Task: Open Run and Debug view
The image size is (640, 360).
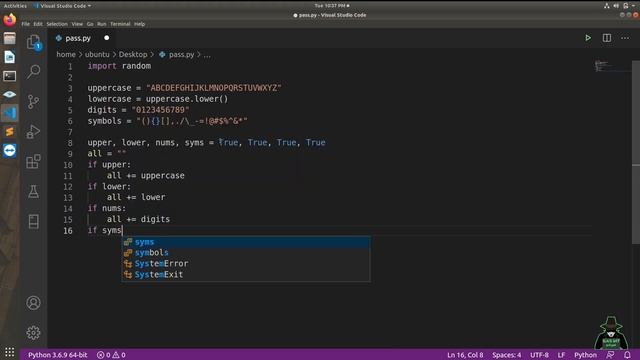Action: (x=33, y=131)
